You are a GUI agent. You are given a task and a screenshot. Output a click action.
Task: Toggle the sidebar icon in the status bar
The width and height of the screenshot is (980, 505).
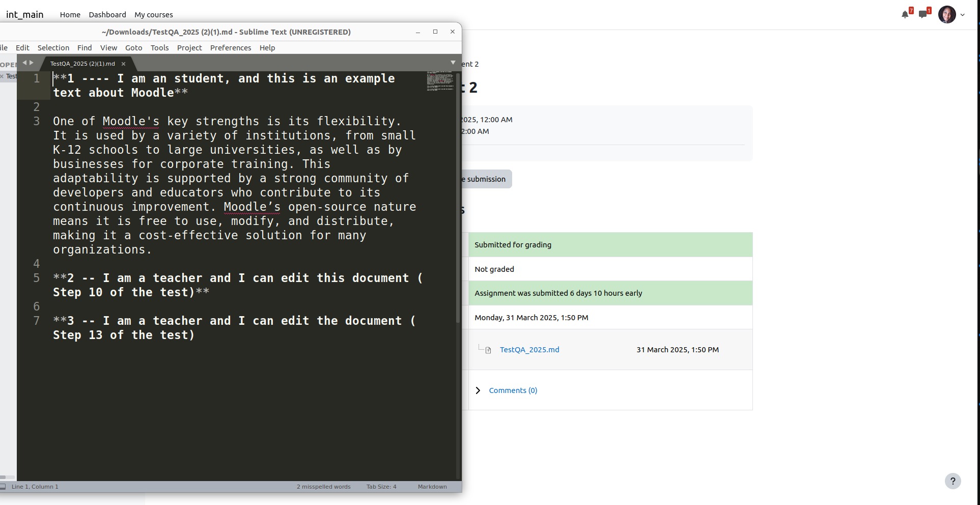(3, 487)
